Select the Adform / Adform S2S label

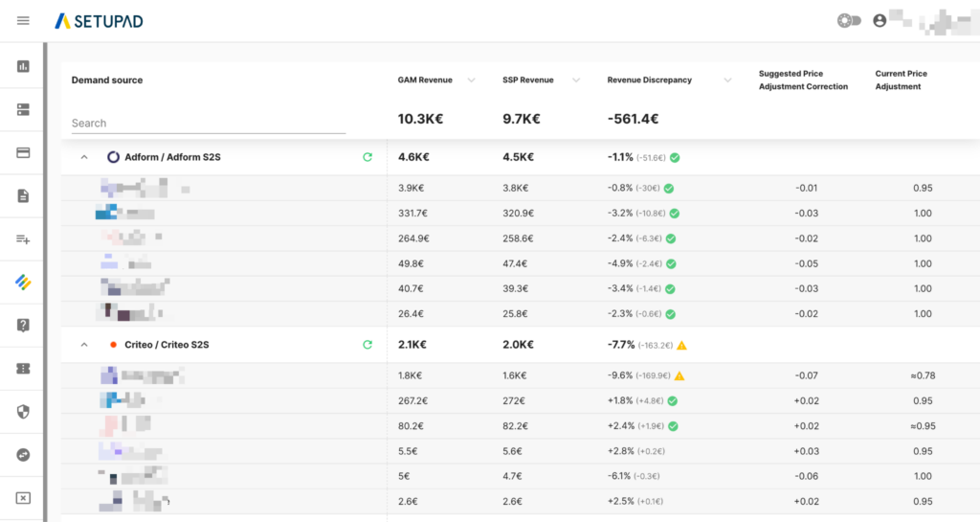[172, 157]
